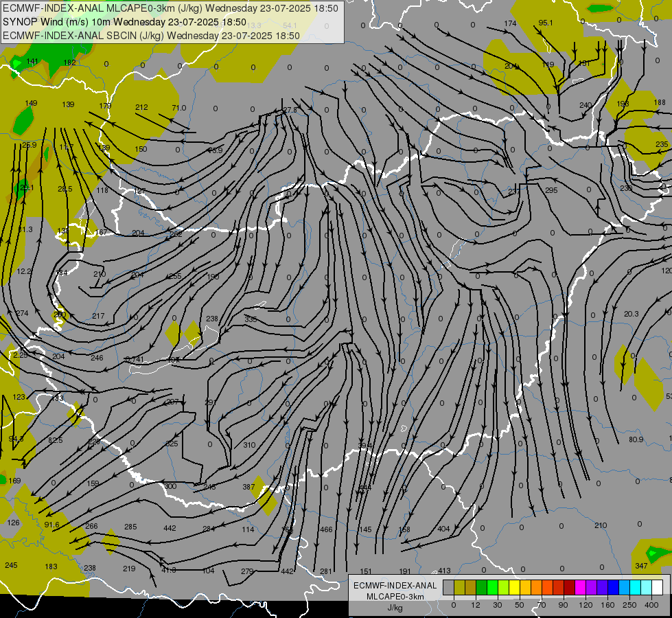Click the cyan legend color swatch
Screen dimensions: 672x618
pyautogui.click(x=636, y=587)
